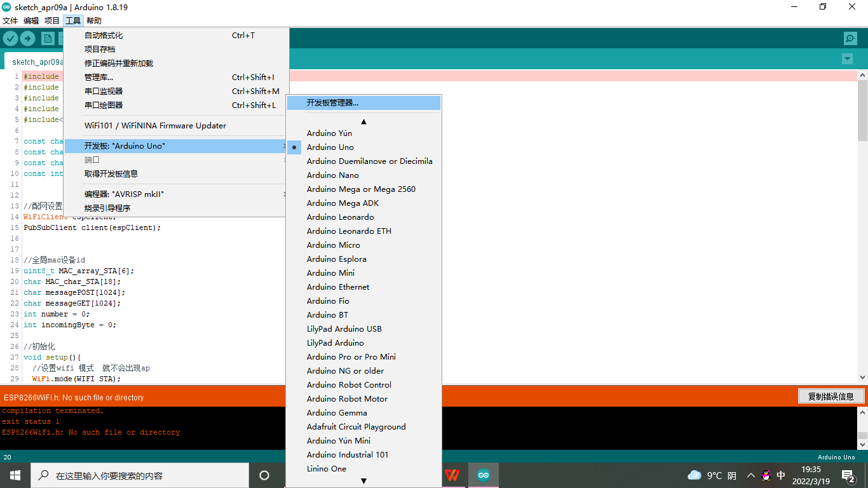Choose the Arduino Robot Control board
The height and width of the screenshot is (488, 868).
pyautogui.click(x=363, y=385)
